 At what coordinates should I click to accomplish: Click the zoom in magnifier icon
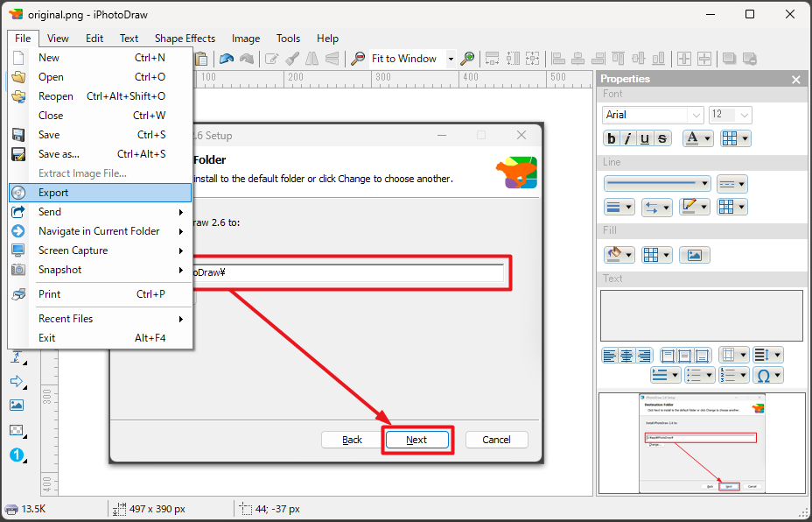[x=467, y=59]
